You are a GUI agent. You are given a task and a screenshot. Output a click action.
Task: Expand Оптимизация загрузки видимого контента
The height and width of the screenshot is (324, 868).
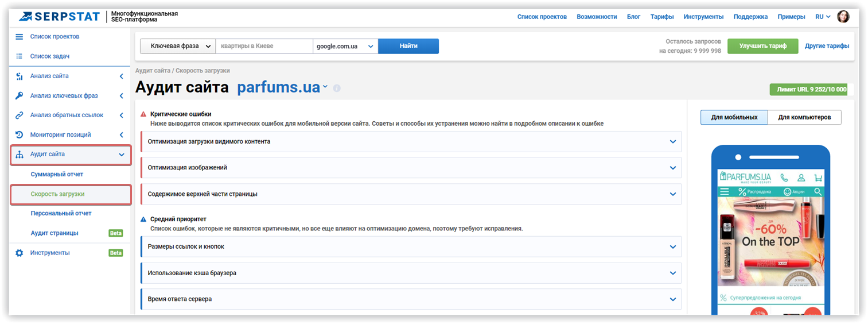point(411,141)
